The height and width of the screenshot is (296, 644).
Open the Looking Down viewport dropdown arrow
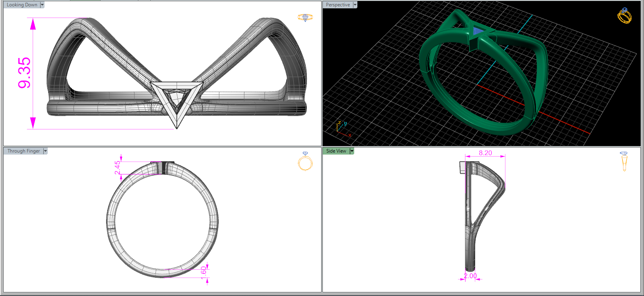(x=42, y=5)
